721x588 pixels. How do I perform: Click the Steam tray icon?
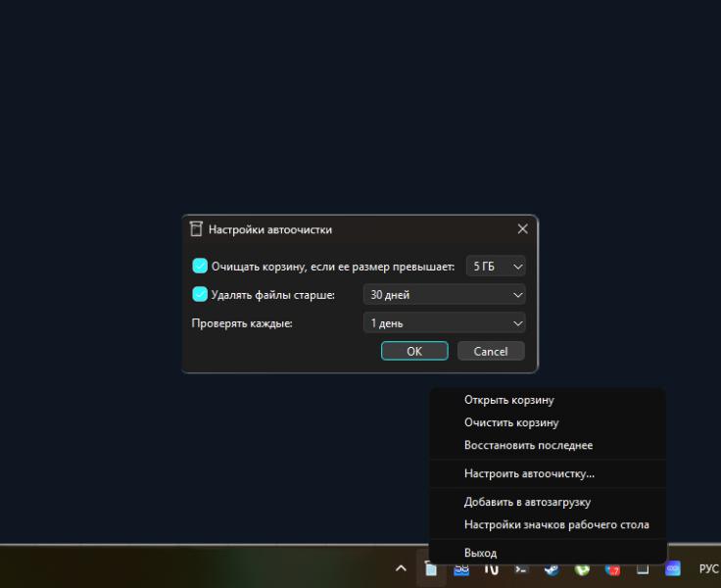point(552,569)
